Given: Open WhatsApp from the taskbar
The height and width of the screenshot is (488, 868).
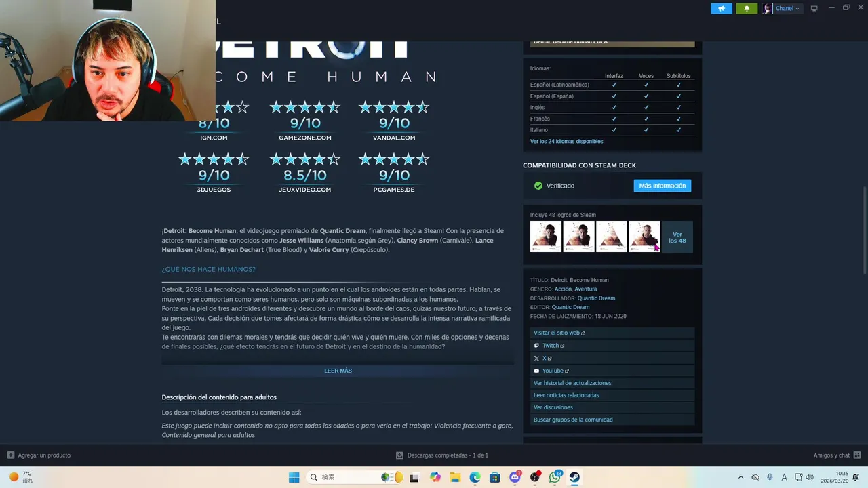Looking at the screenshot, I should point(555,477).
